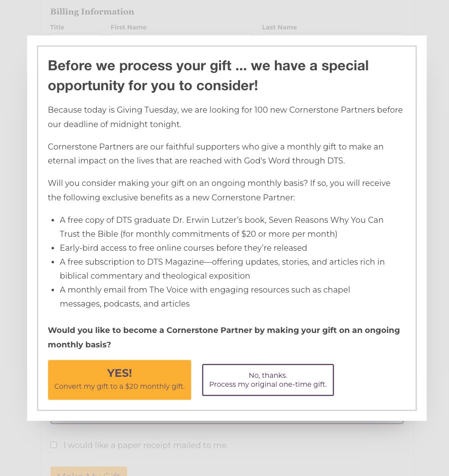The height and width of the screenshot is (476, 449).
Task: Choose No thanks, process one-time gift
Action: (x=268, y=380)
